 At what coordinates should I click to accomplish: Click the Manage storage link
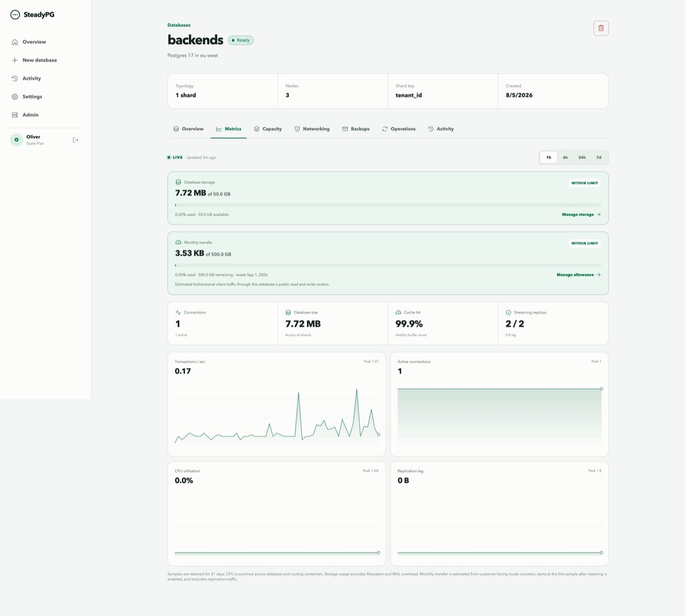(581, 214)
